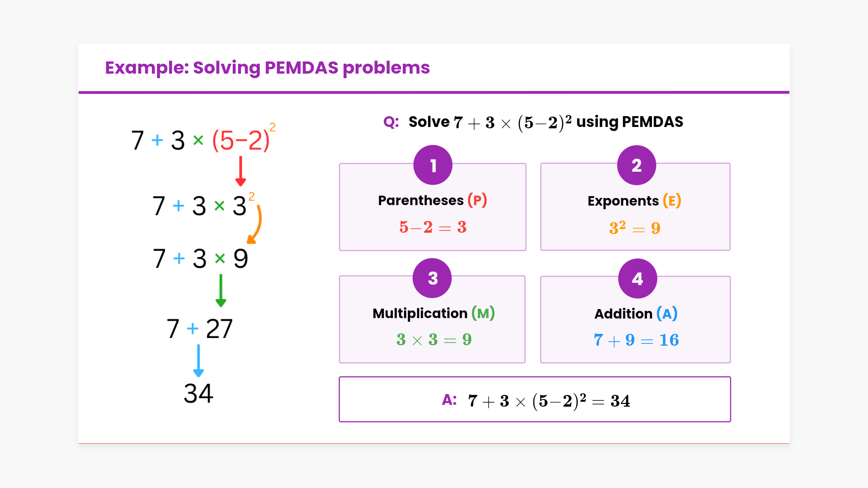Click the green downward arrow
868x488 pixels.
tap(221, 291)
